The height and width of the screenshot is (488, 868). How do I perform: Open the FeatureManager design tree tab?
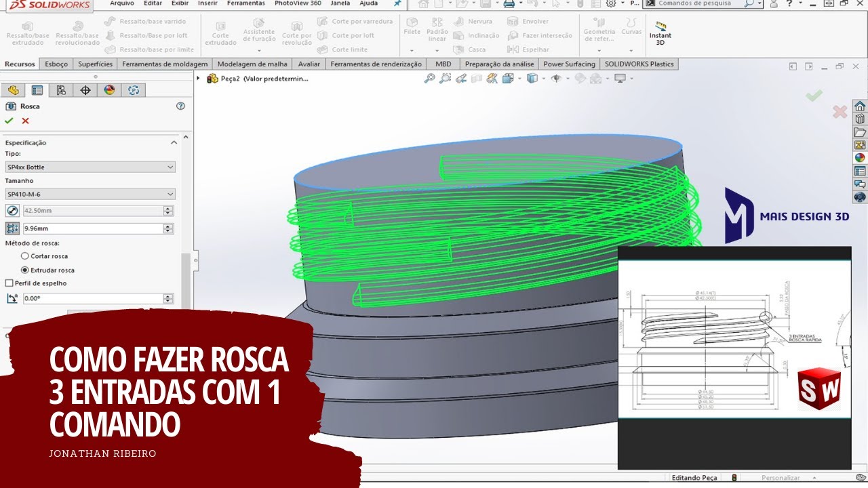point(12,90)
